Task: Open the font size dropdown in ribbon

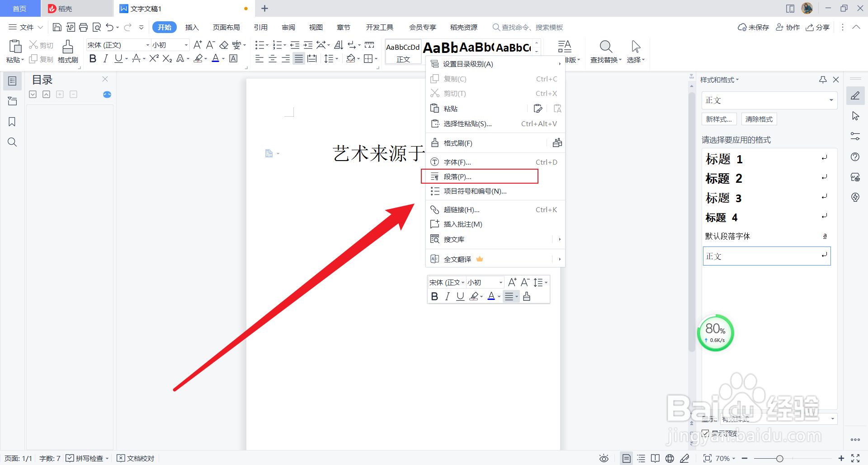Action: [x=186, y=45]
